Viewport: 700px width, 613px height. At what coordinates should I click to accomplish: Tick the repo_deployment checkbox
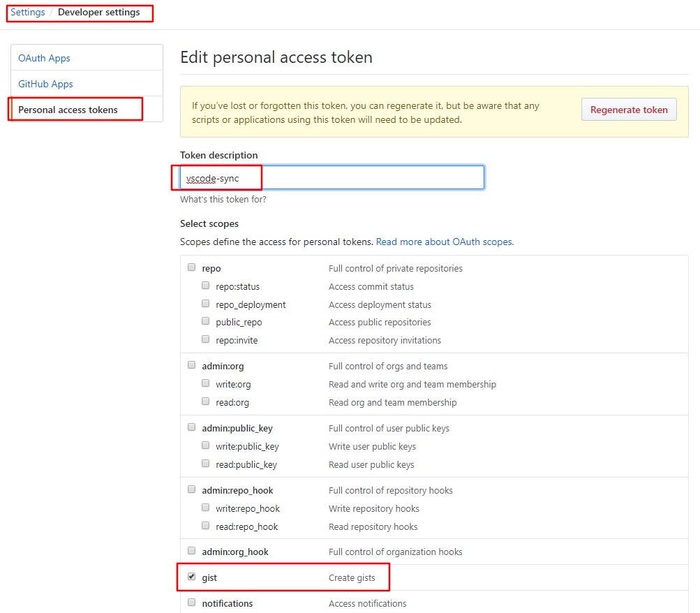(x=206, y=304)
